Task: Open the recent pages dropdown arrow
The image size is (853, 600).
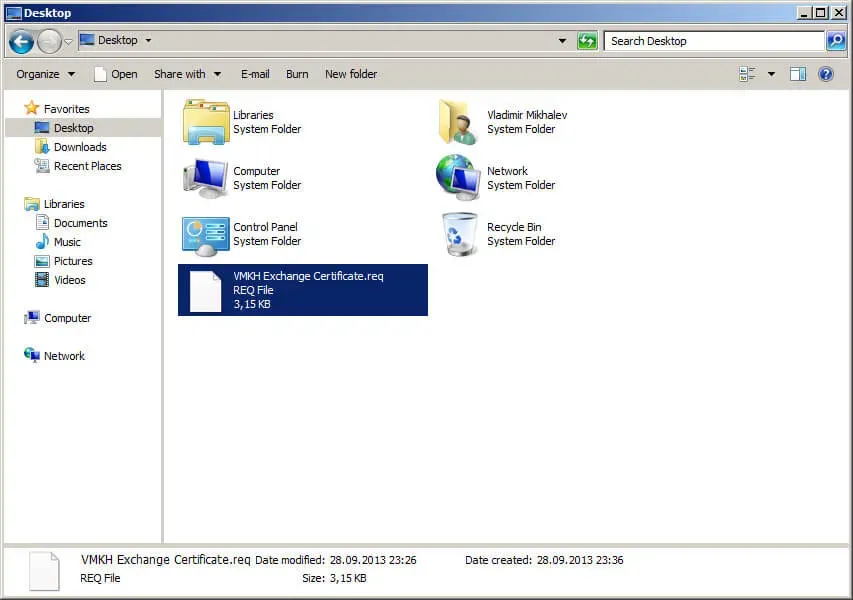Action: 69,41
